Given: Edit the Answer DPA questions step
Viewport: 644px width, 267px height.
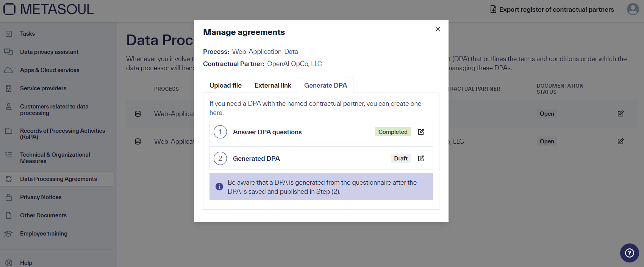Looking at the screenshot, I should pos(421,132).
